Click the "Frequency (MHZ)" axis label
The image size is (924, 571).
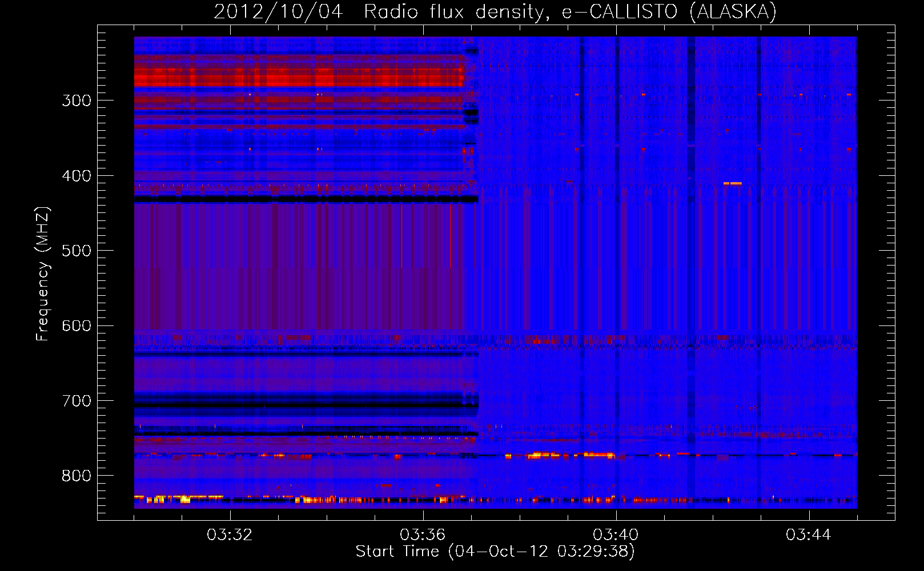(x=42, y=274)
